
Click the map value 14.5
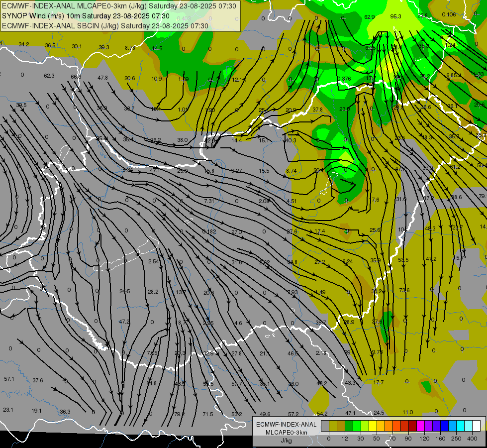click(x=157, y=48)
